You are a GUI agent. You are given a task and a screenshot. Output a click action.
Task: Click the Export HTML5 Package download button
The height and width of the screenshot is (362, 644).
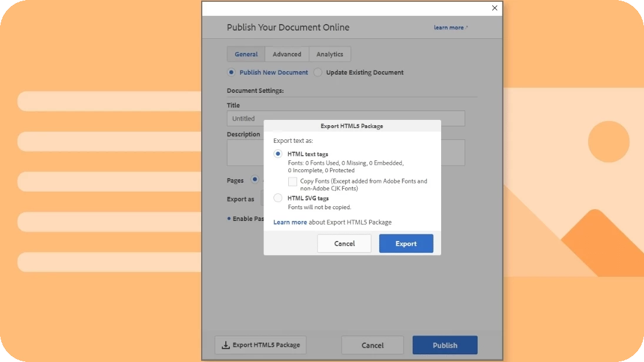point(261,345)
